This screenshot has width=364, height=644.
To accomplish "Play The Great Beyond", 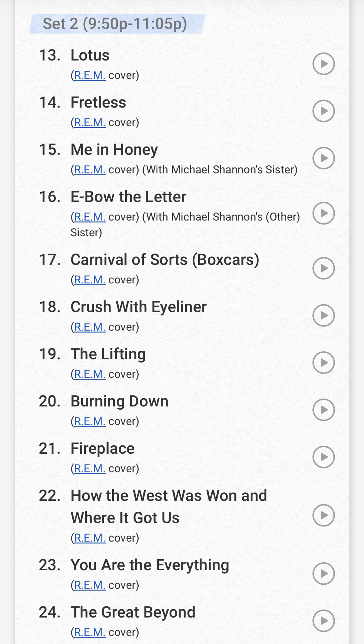I will pos(323,621).
